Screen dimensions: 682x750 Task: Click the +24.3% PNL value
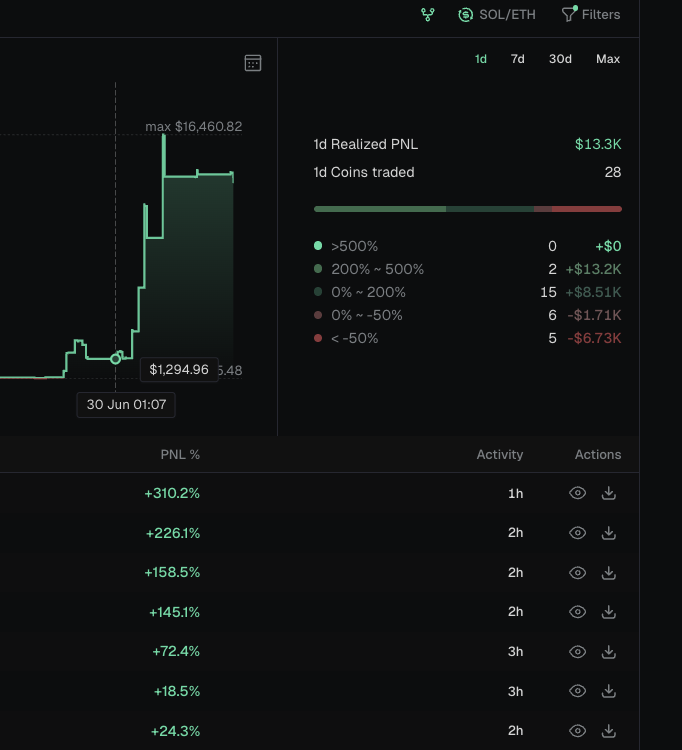(x=175, y=731)
